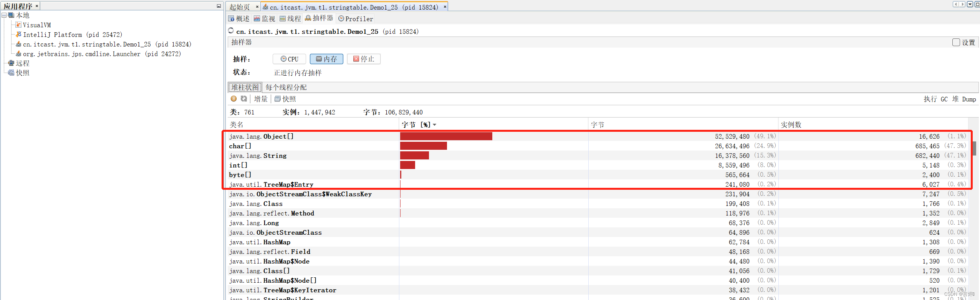The height and width of the screenshot is (300, 980).
Task: Click the 685,465 instance count value
Action: [x=927, y=146]
